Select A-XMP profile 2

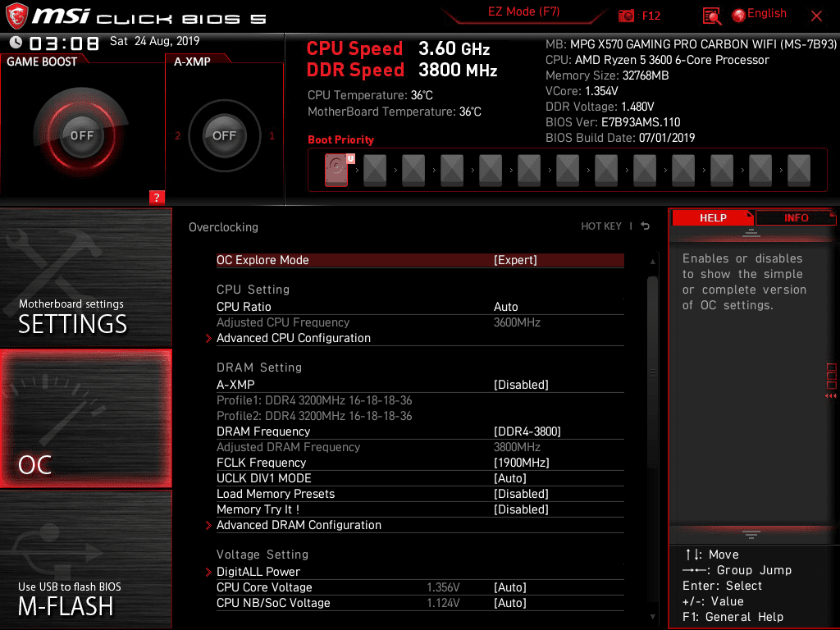point(177,135)
